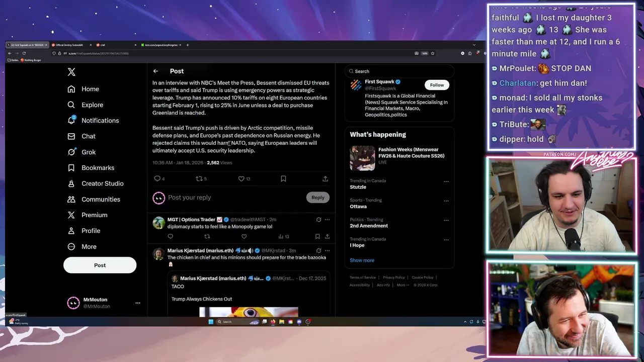Open File Explorer from taskbar
Screen dimensions: 644x362
pyautogui.click(x=282, y=322)
